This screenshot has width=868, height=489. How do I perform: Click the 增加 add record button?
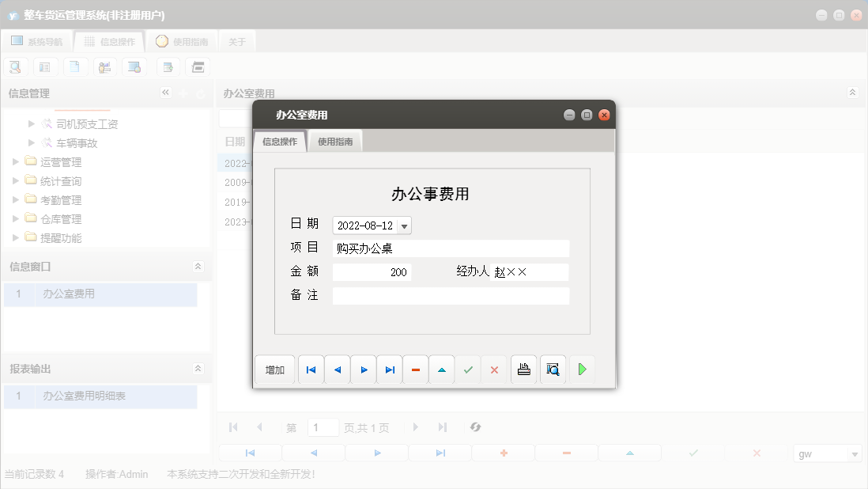[x=274, y=369]
